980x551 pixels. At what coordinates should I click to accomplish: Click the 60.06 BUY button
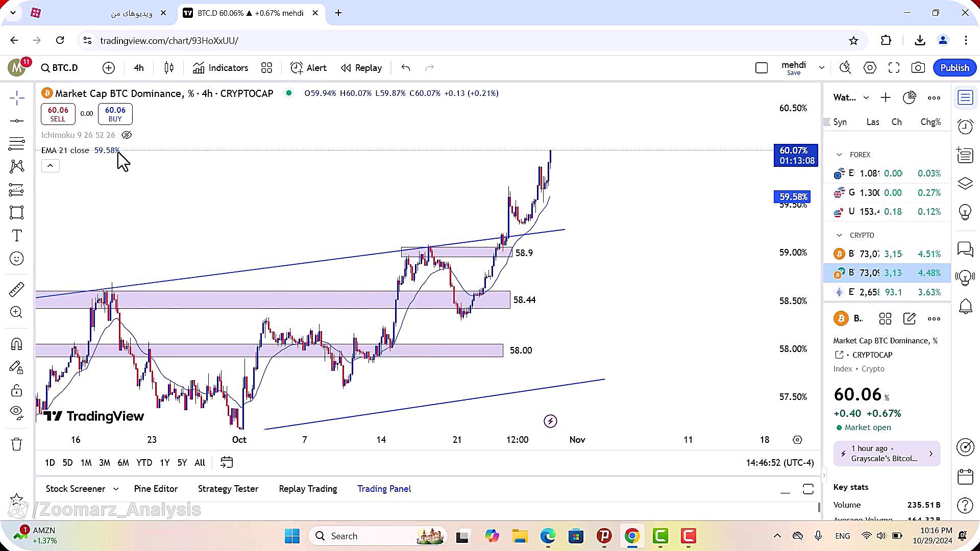[115, 114]
